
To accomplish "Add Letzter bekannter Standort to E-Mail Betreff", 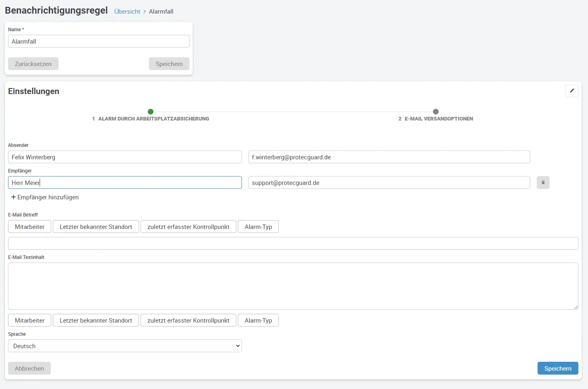I will click(x=96, y=227).
